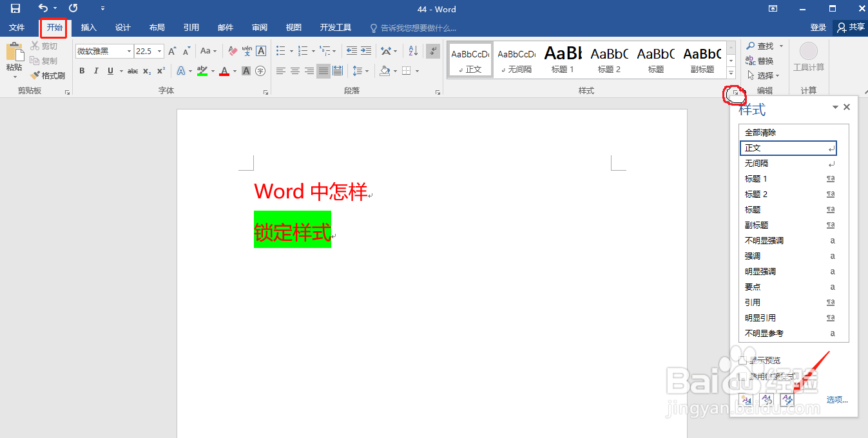This screenshot has height=438, width=868.
Task: Click Replace (替换) button
Action: point(760,61)
